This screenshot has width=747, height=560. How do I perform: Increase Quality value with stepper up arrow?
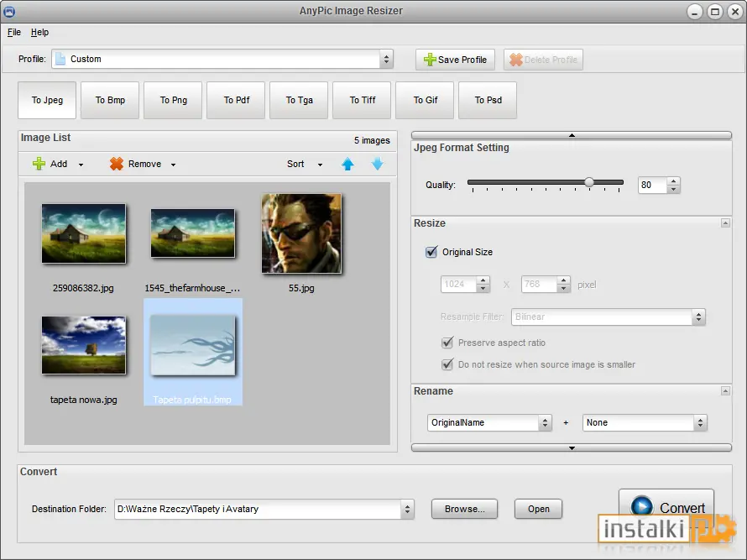pos(673,181)
